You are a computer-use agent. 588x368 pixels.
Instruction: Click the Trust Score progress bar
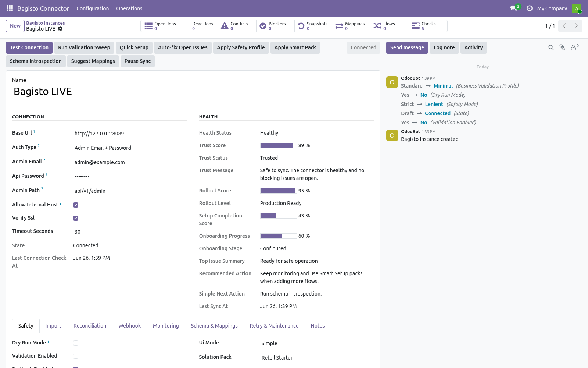pyautogui.click(x=279, y=145)
